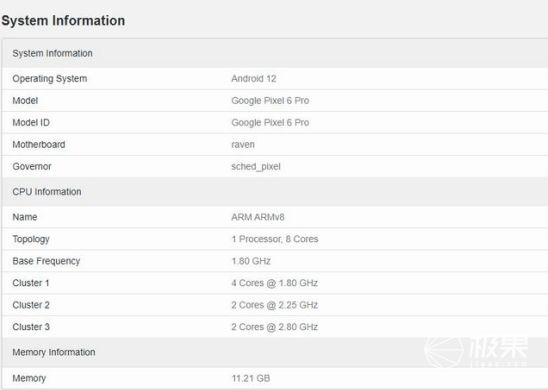Click the Operating System row label
This screenshot has height=390, width=548.
pos(50,79)
